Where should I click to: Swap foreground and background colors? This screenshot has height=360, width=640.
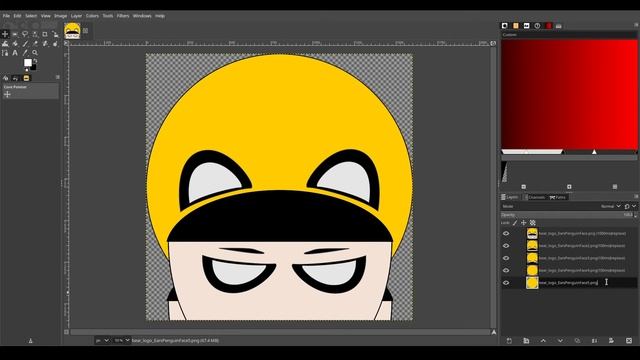click(35, 61)
